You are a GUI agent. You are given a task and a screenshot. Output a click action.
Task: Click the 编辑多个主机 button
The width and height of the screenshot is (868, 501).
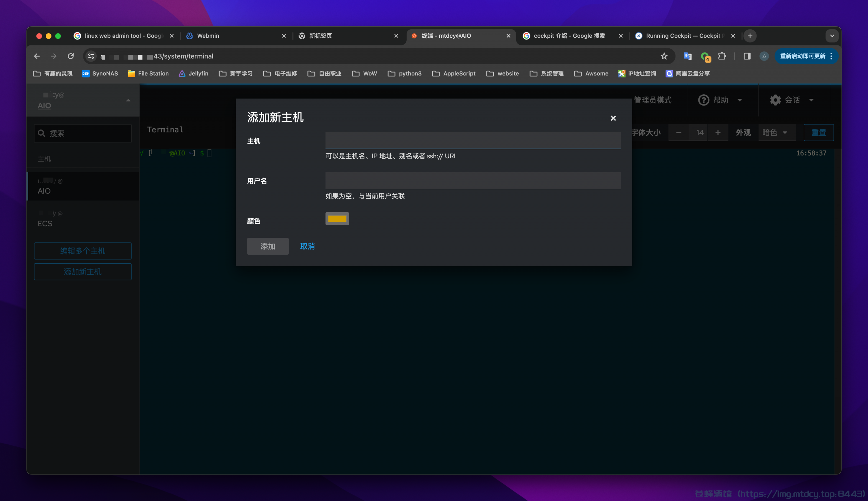click(83, 251)
